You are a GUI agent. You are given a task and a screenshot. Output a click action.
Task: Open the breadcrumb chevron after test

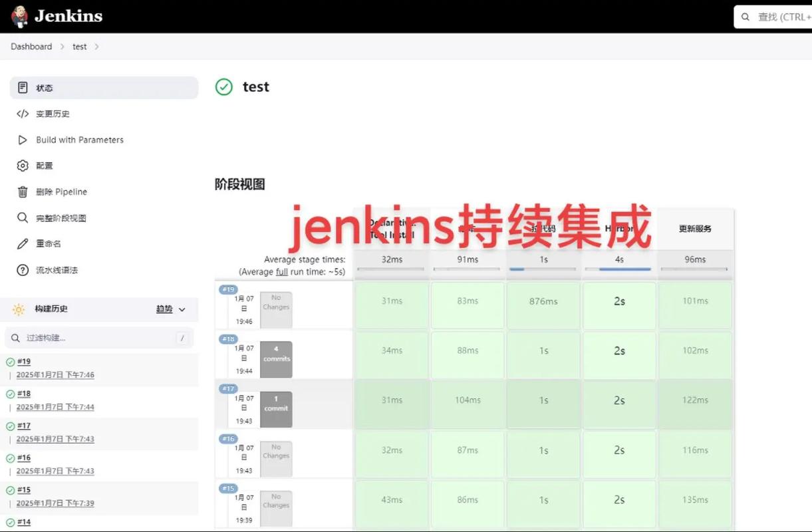tap(97, 47)
